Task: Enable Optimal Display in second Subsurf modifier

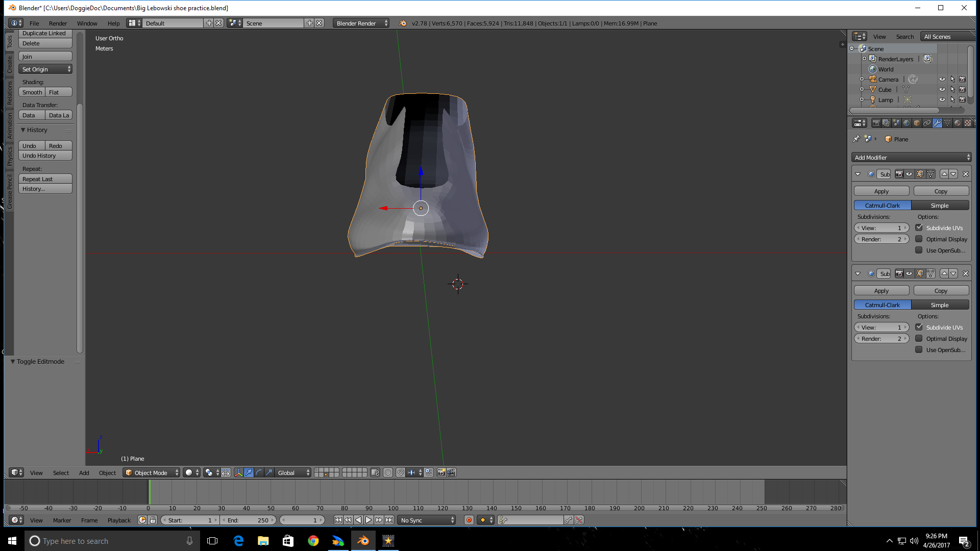Action: click(x=919, y=338)
